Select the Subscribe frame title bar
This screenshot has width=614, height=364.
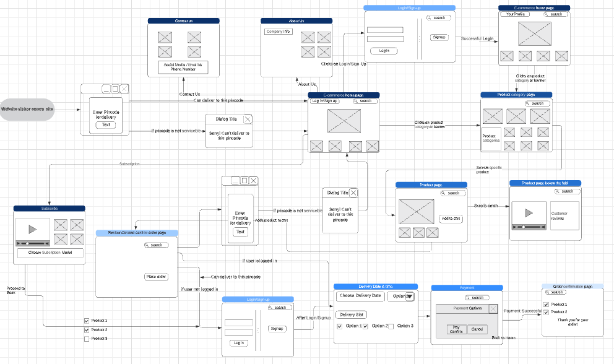50,209
